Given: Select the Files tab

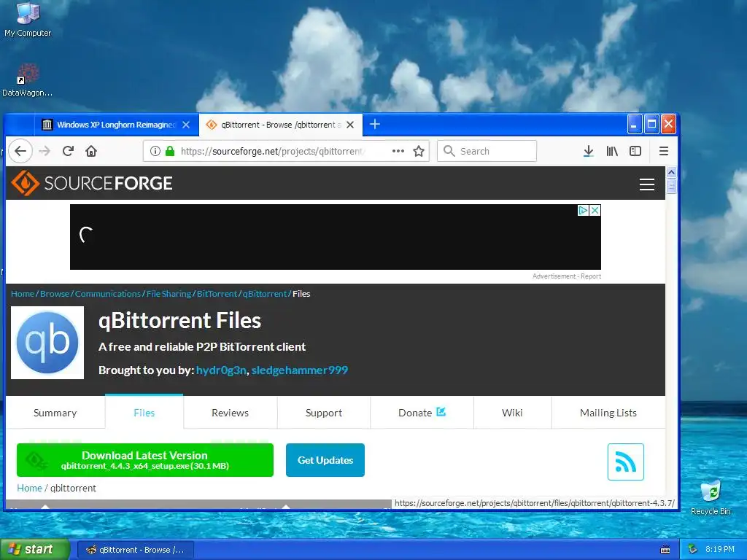Looking at the screenshot, I should coord(144,413).
